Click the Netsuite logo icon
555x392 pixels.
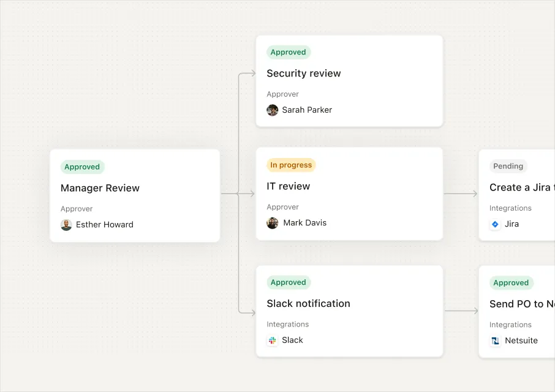coord(495,341)
